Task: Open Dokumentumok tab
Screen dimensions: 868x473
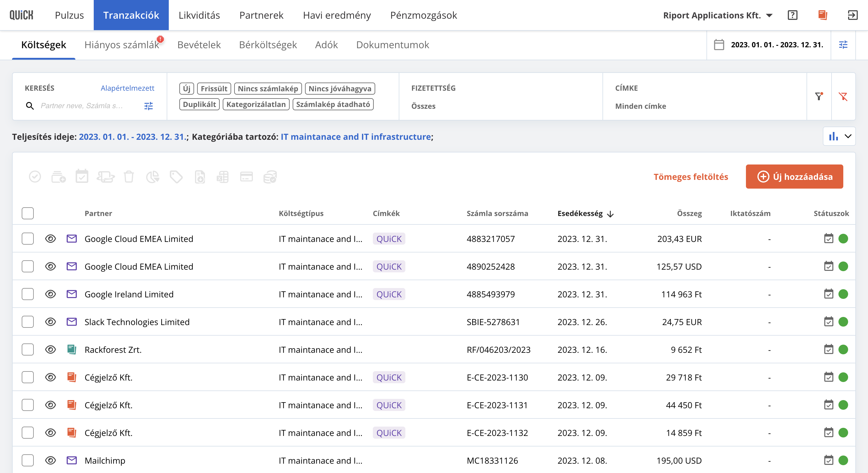Action: (392, 45)
